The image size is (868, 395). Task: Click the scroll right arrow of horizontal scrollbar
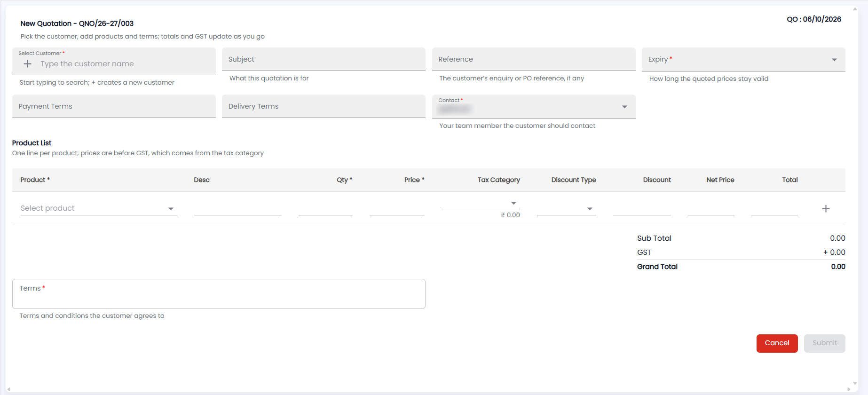[849, 389]
